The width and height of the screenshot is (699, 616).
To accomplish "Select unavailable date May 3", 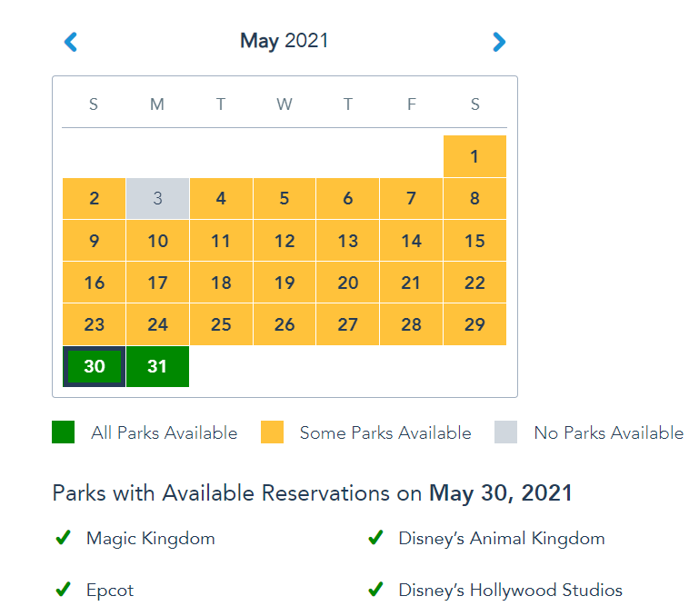I will (x=157, y=198).
